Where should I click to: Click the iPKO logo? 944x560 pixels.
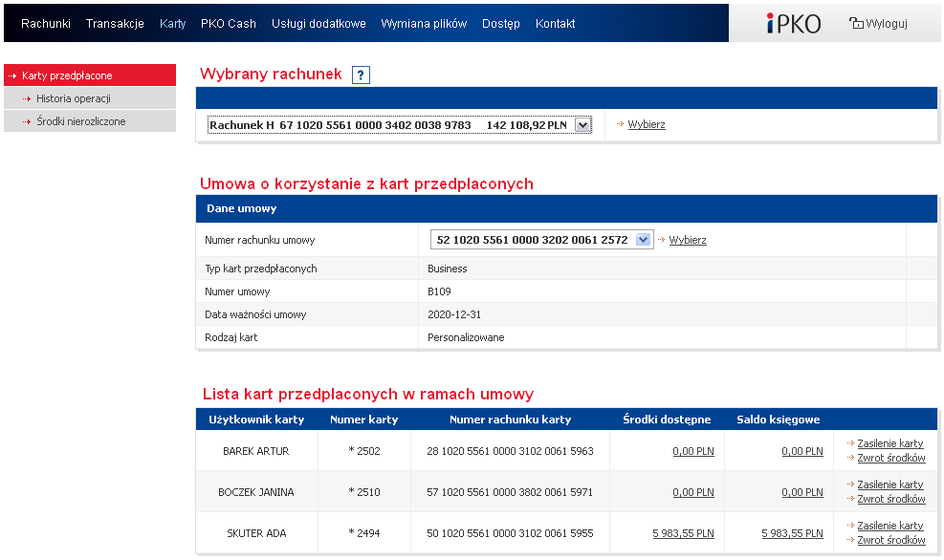tap(794, 24)
